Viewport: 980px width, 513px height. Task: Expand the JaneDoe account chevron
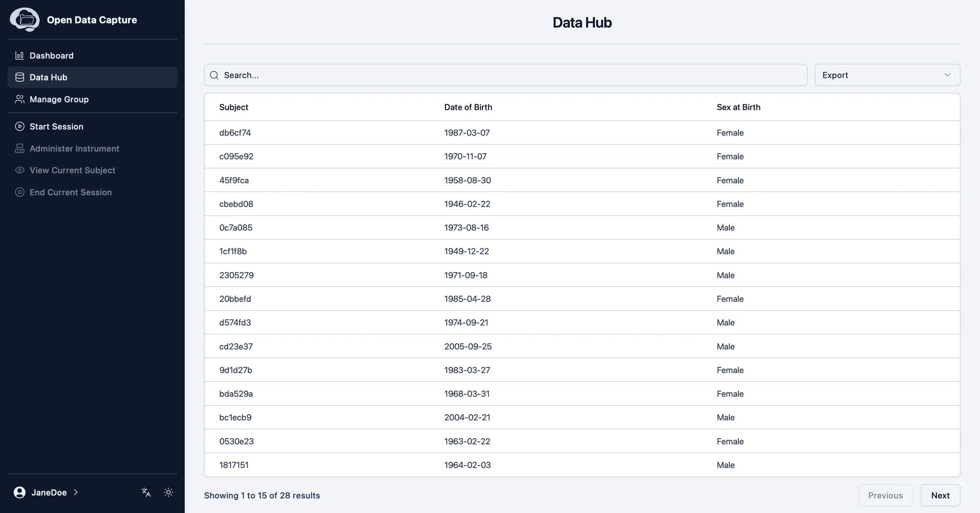tap(76, 492)
